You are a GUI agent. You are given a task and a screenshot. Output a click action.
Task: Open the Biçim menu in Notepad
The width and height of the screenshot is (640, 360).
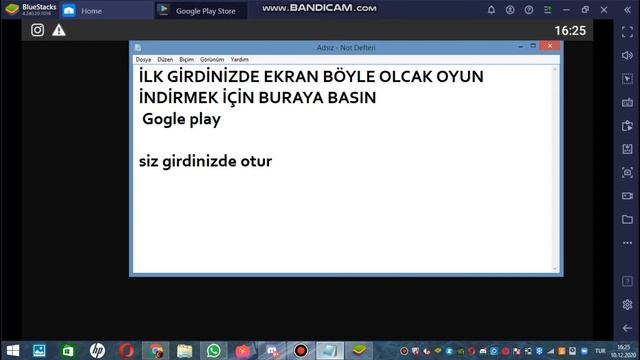(187, 60)
